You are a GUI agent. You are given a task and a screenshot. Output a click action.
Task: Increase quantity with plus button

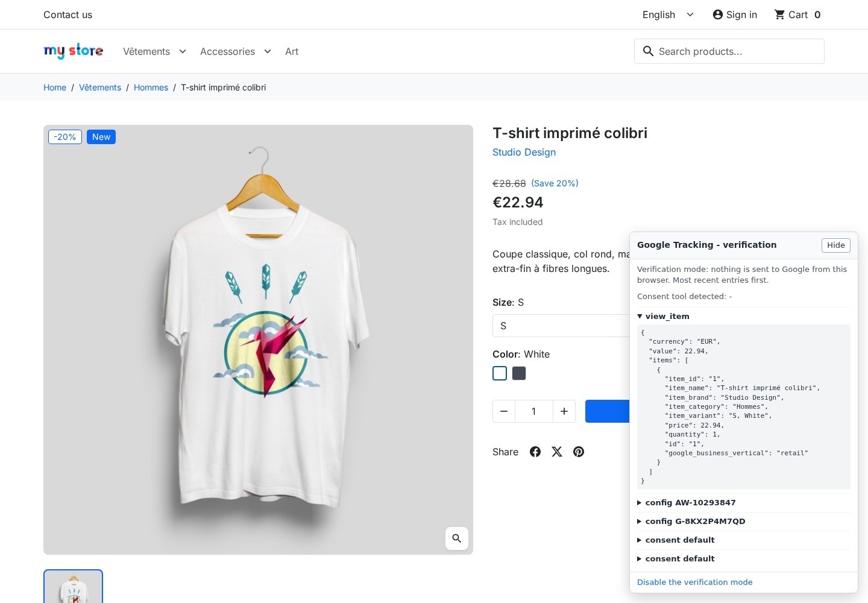(564, 411)
